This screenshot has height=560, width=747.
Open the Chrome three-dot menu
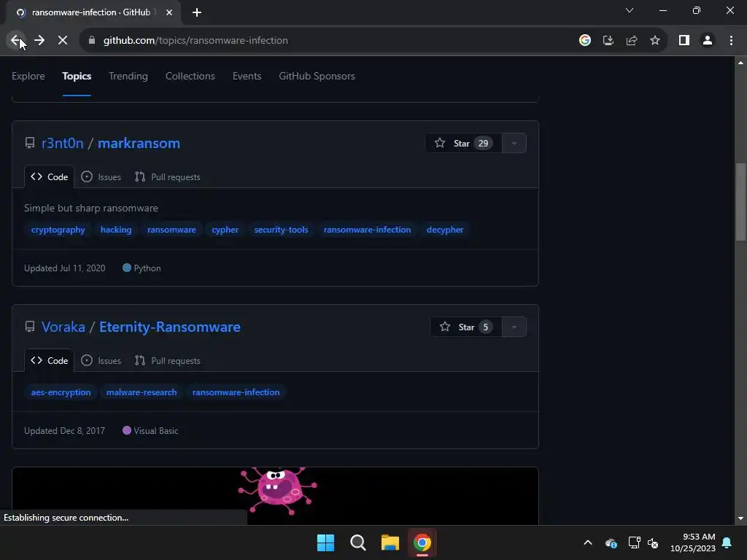[x=731, y=41]
